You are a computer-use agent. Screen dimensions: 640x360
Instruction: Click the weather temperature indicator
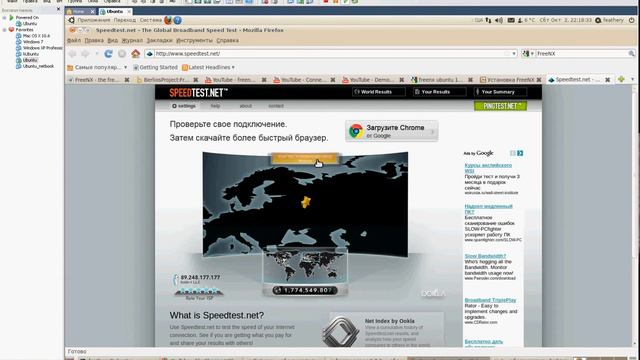click(527, 20)
